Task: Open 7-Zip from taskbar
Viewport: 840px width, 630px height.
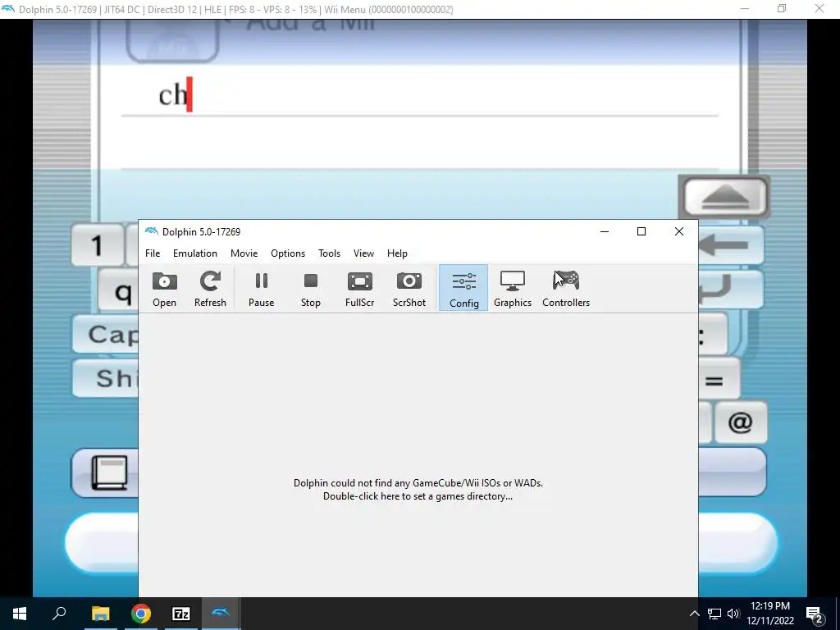Action: coord(181,614)
